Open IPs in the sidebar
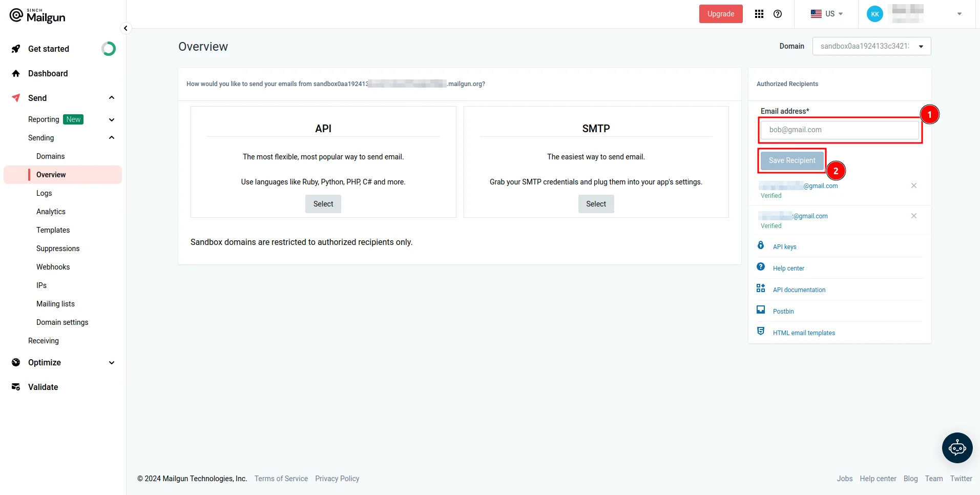980x495 pixels. coord(41,285)
